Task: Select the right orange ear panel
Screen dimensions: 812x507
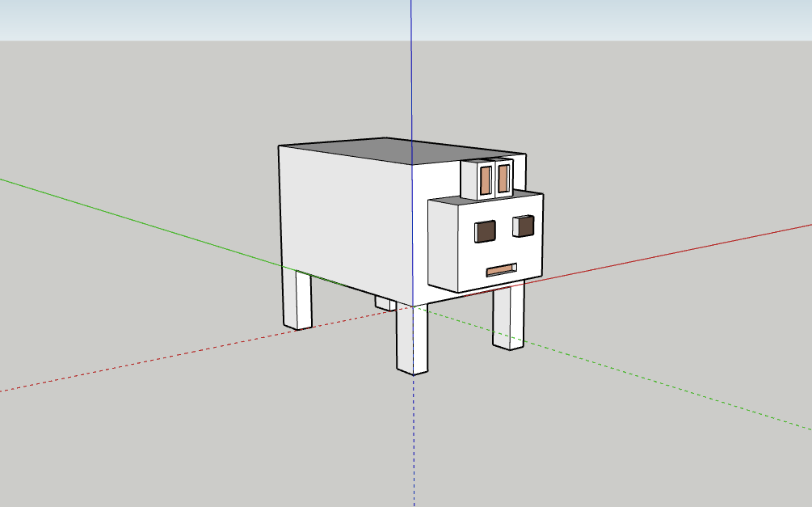Action: coord(503,177)
